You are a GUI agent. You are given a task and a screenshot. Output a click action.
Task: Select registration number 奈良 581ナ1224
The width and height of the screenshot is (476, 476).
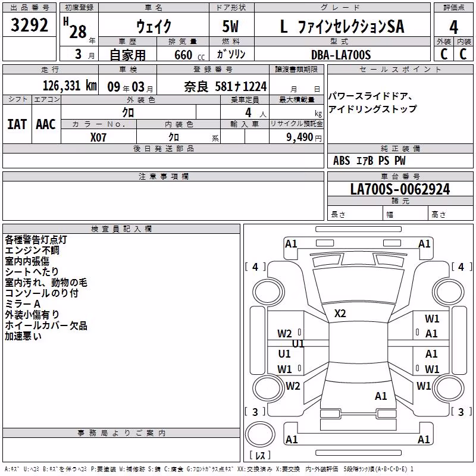[226, 87]
